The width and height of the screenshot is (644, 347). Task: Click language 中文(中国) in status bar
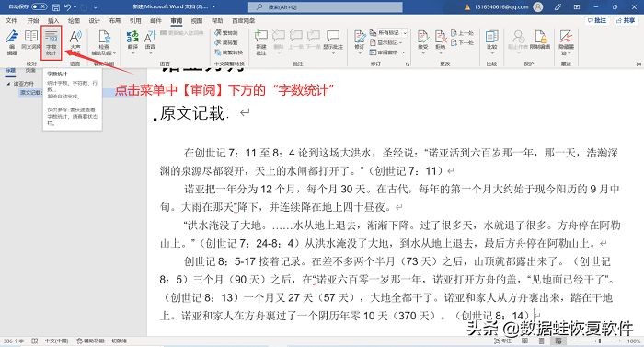(56, 341)
